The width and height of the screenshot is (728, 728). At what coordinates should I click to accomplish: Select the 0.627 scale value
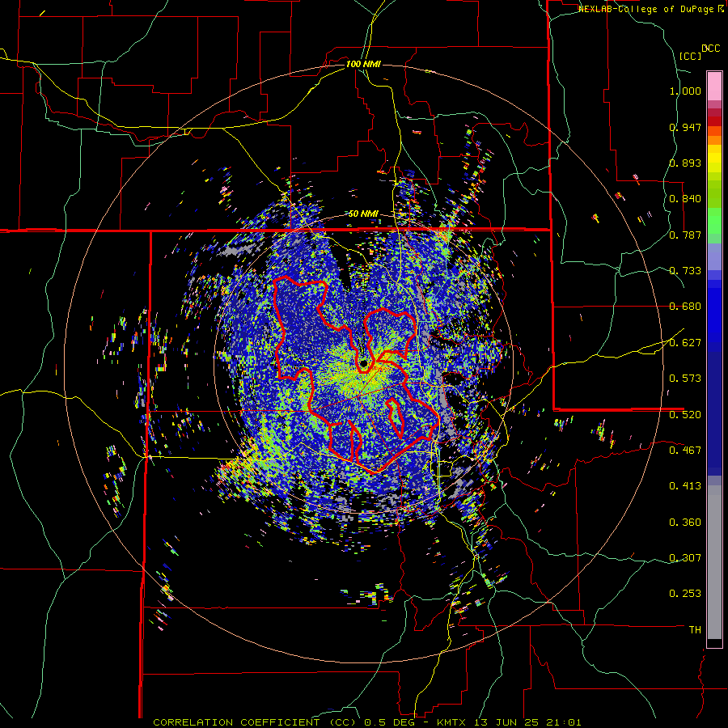[685, 343]
